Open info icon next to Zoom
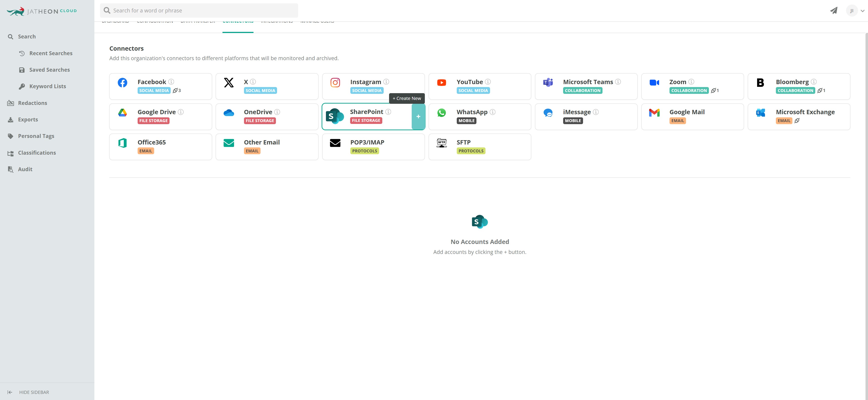The width and height of the screenshot is (868, 400). point(691,82)
